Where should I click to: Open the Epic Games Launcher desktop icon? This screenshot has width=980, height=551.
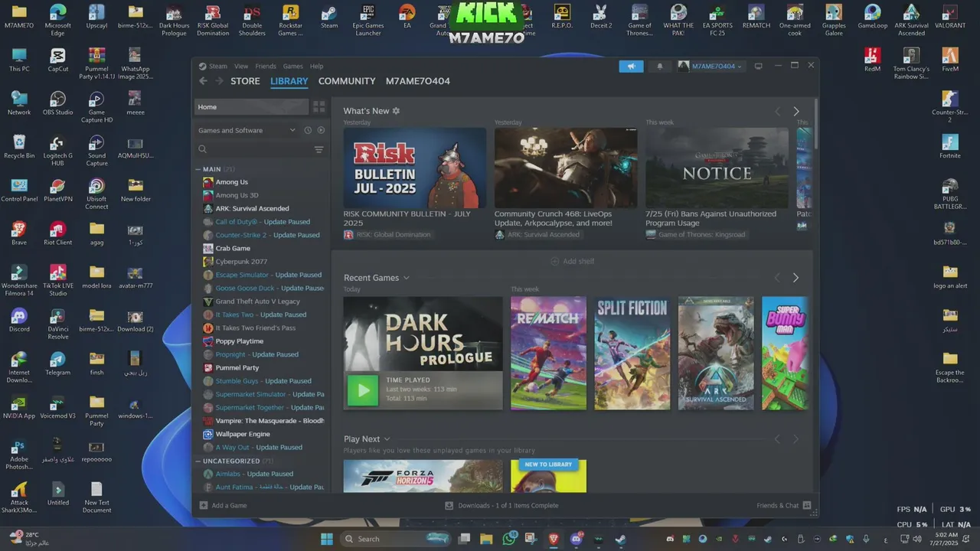click(x=368, y=21)
